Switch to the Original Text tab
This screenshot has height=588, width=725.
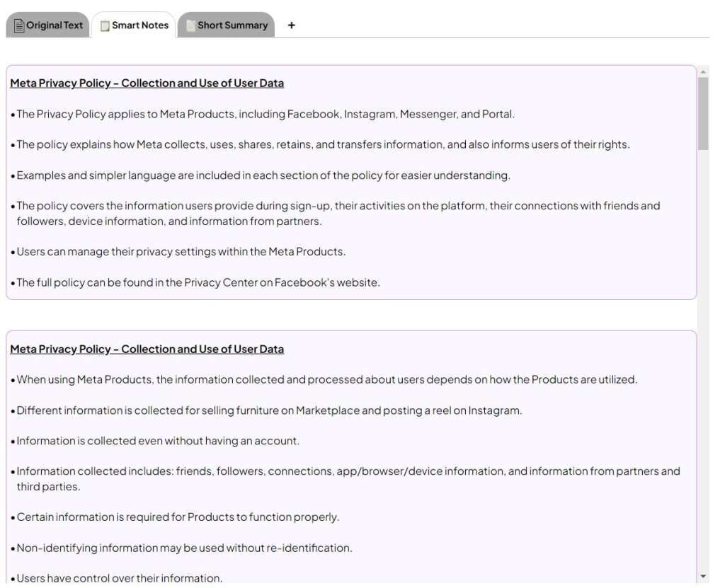tap(55, 25)
